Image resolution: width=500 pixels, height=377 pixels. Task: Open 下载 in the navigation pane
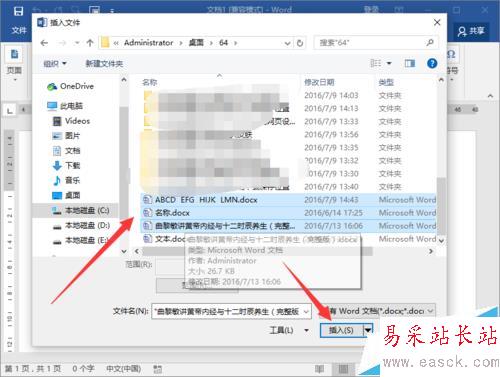66,165
